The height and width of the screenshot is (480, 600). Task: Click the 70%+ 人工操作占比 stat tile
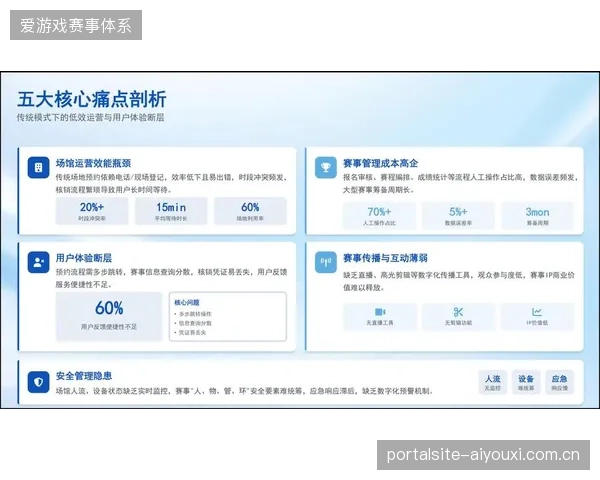coord(379,216)
